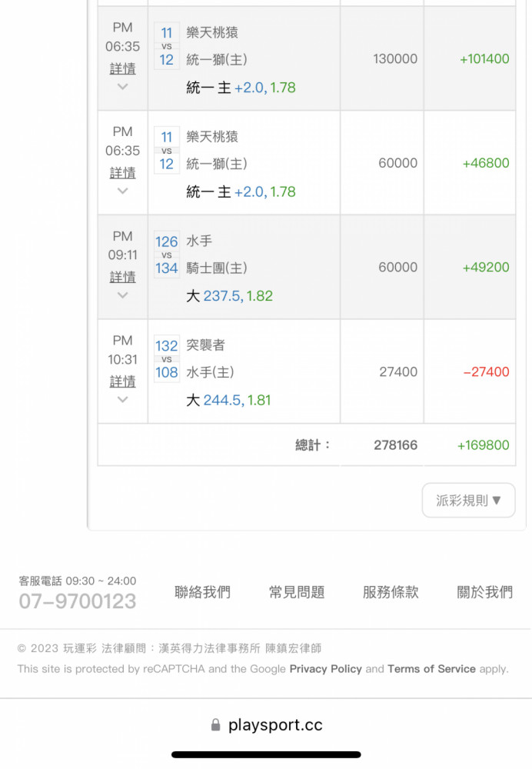The width and height of the screenshot is (532, 769).
Task: Tap lock icon beside playsport.cc
Action: pos(215,725)
